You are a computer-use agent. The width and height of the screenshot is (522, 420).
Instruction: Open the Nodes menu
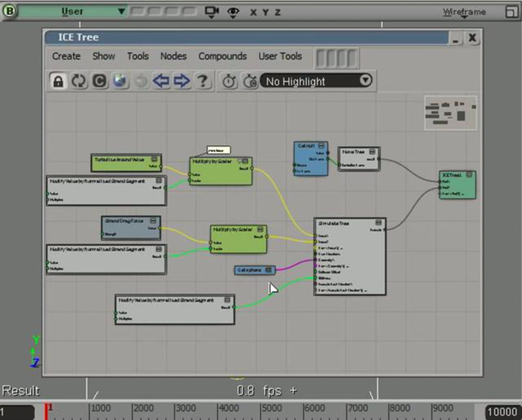[173, 56]
